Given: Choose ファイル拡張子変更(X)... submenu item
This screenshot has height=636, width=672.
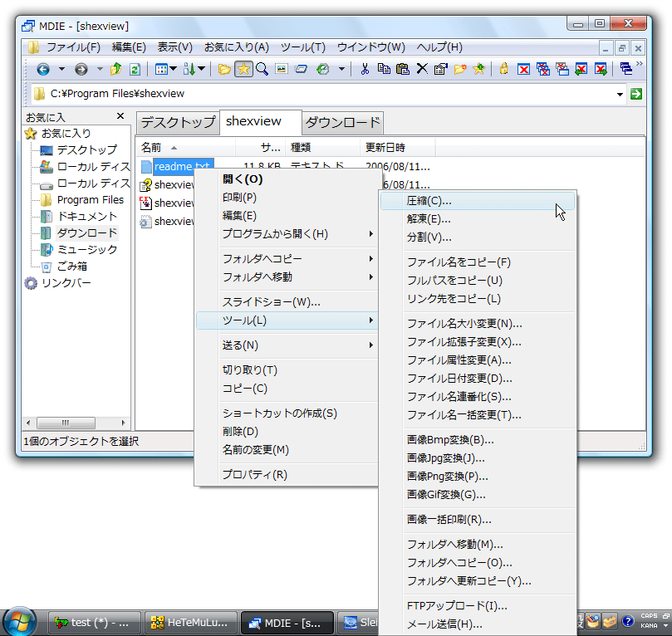Looking at the screenshot, I should pyautogui.click(x=477, y=342).
